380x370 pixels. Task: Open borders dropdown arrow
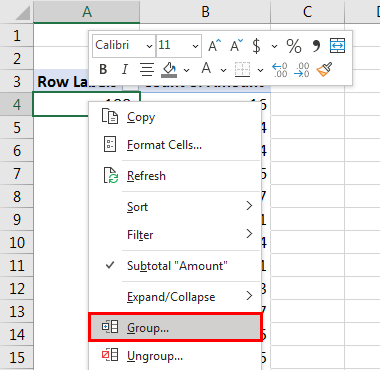click(x=261, y=70)
